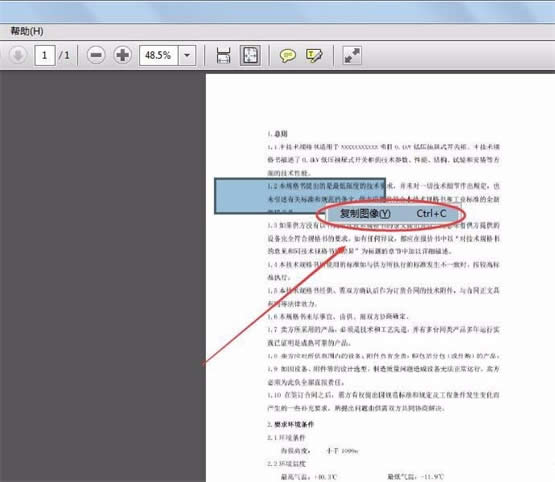Click inside the blue snapshot selection rectangle

[x=241, y=195]
